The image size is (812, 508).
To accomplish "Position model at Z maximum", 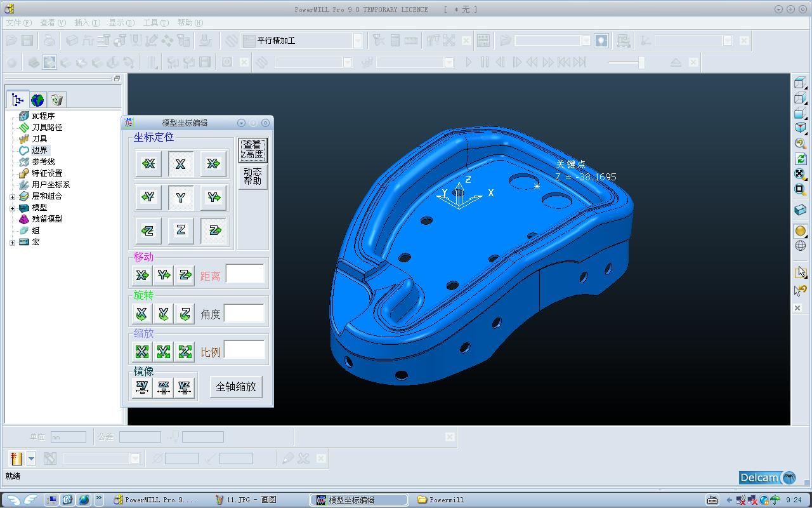I will point(213,231).
